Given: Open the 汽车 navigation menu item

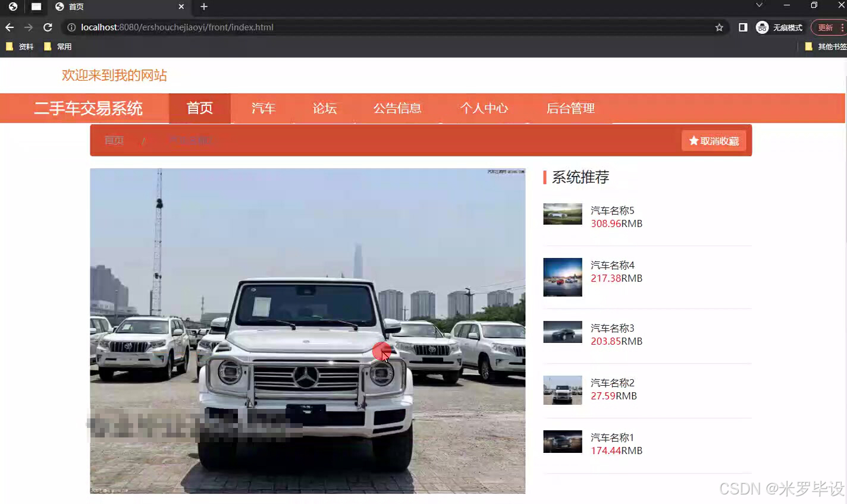Looking at the screenshot, I should pyautogui.click(x=263, y=108).
